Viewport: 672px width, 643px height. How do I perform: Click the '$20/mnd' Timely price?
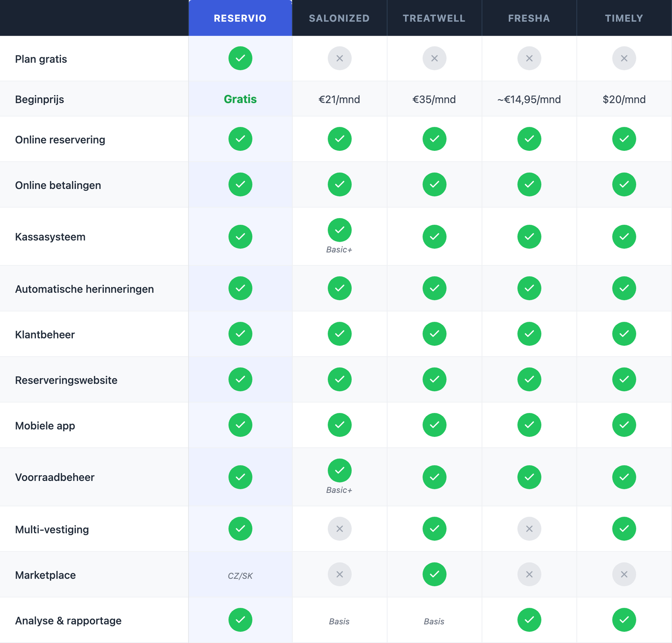[x=624, y=99]
